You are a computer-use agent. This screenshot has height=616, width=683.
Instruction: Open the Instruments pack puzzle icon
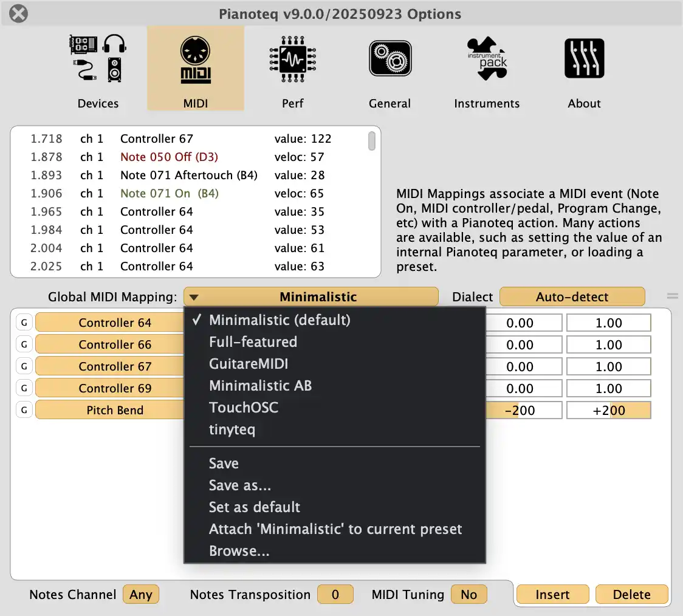click(487, 59)
